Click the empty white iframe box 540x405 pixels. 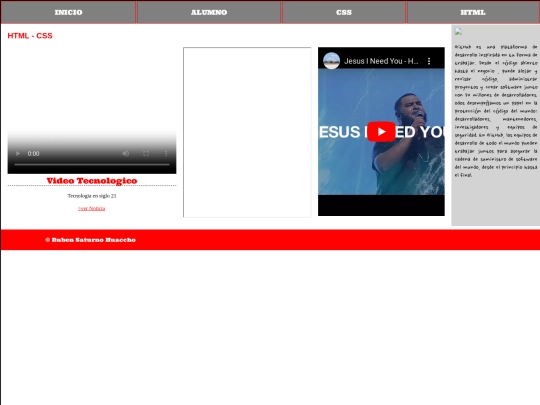coord(247,132)
